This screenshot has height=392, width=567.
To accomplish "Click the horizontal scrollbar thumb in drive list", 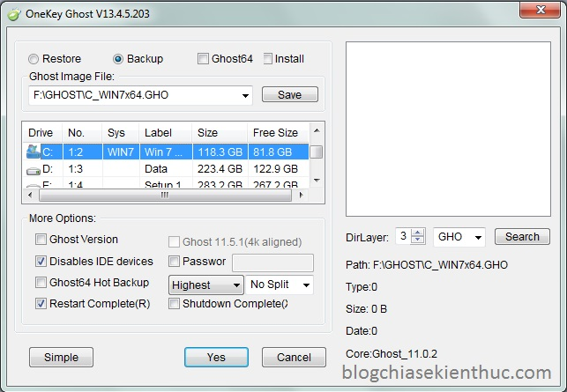I will pos(165,195).
